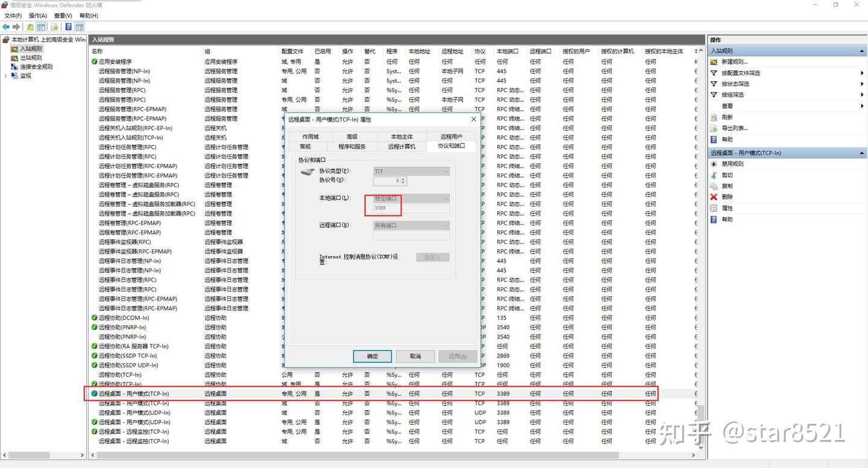Open the 协议类型 dropdown in the dialog

pyautogui.click(x=411, y=172)
